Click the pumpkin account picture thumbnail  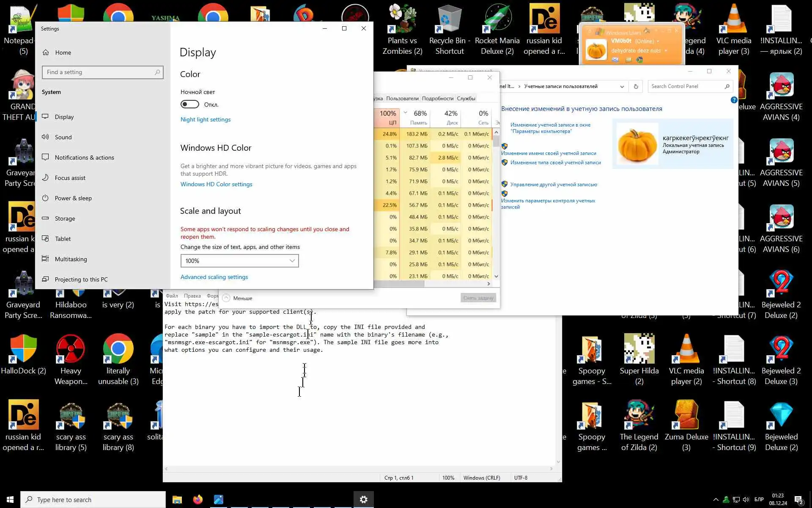pos(637,144)
